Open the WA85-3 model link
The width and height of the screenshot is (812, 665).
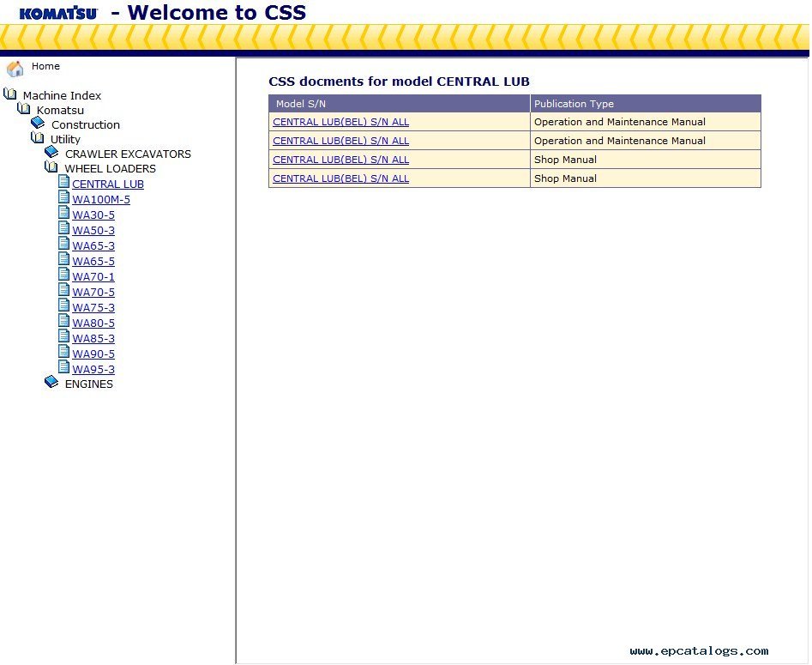(x=93, y=338)
